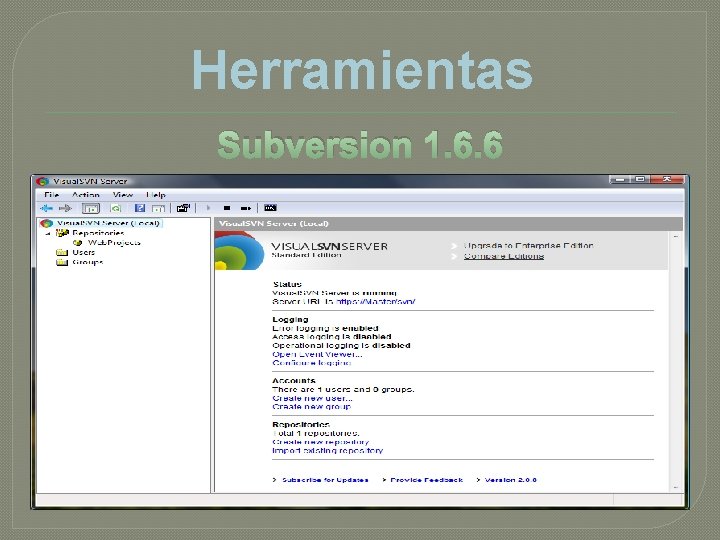
Task: Click the Start server play icon
Action: coord(208,208)
